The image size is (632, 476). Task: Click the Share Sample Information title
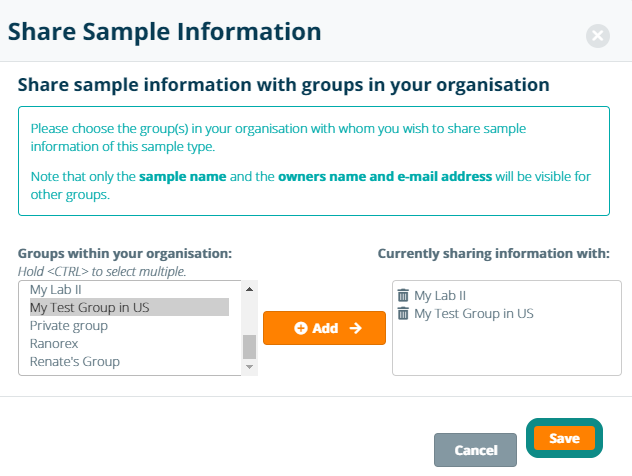(x=164, y=32)
